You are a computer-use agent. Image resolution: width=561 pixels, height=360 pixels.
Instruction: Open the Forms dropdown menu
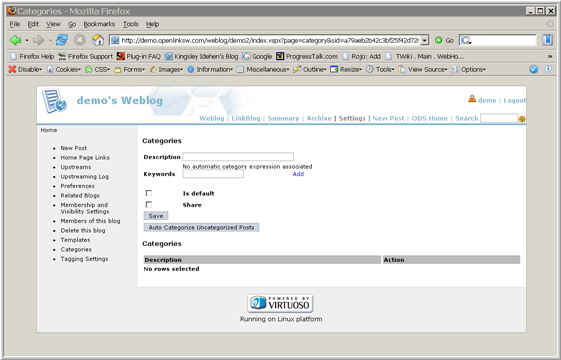130,69
